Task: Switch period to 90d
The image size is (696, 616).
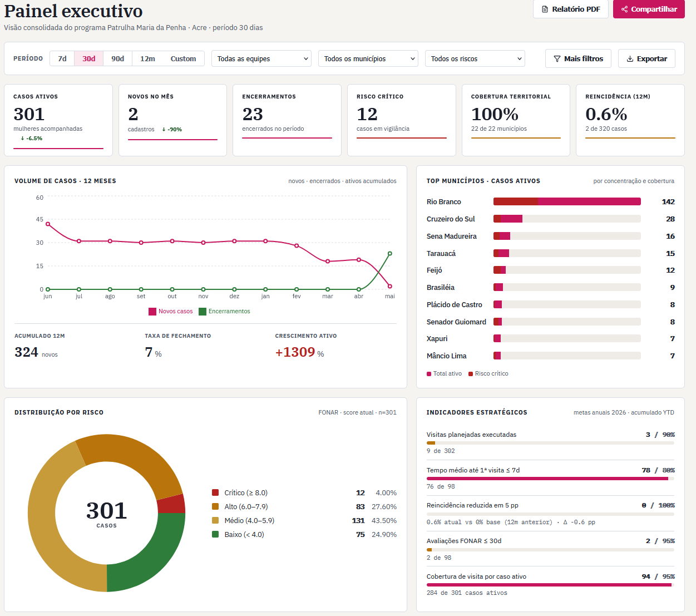Action: pos(118,58)
